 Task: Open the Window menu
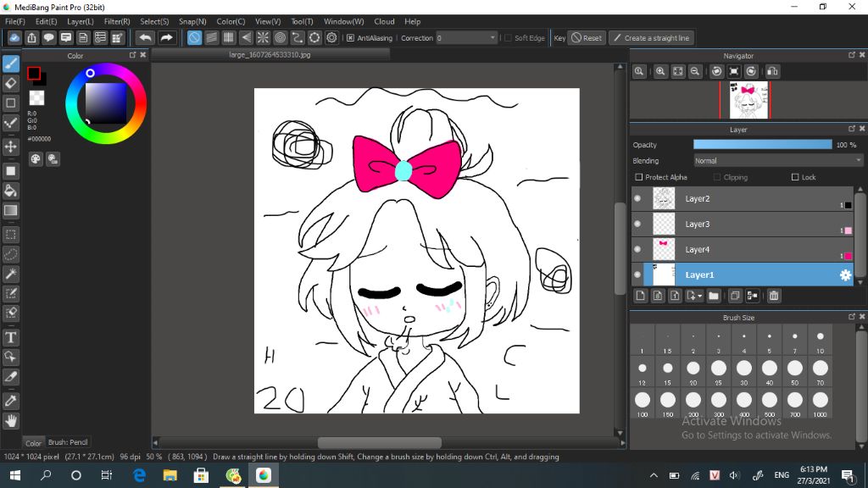click(x=344, y=21)
